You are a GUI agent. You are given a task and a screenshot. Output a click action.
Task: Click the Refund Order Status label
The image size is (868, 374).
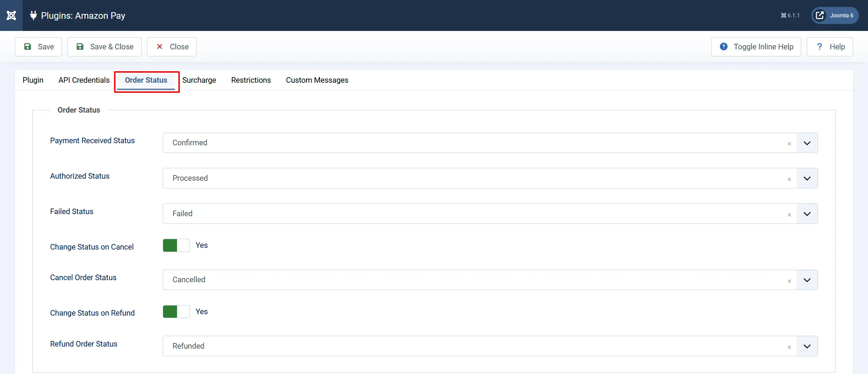coord(83,344)
